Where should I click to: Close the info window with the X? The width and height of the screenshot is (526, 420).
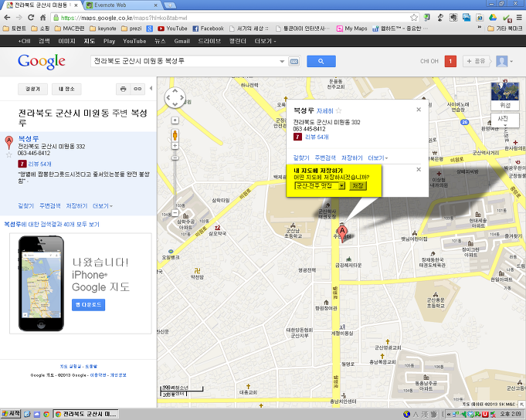(x=419, y=110)
